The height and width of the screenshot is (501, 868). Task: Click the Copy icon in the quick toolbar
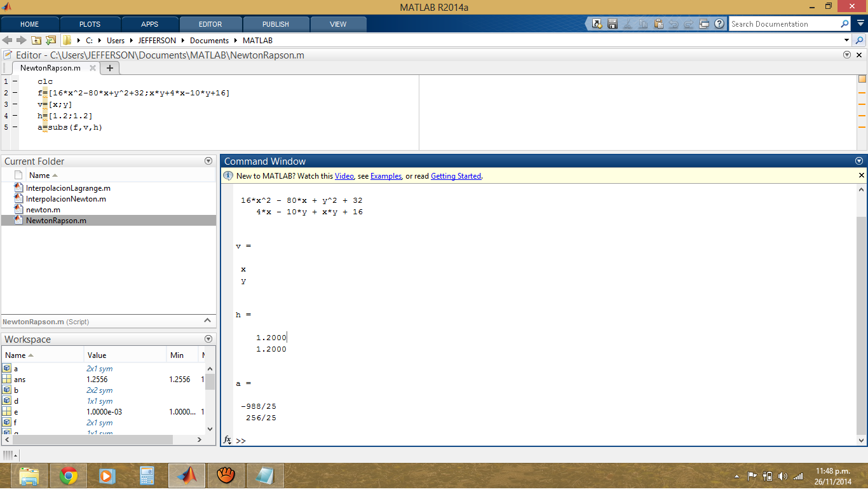point(643,24)
